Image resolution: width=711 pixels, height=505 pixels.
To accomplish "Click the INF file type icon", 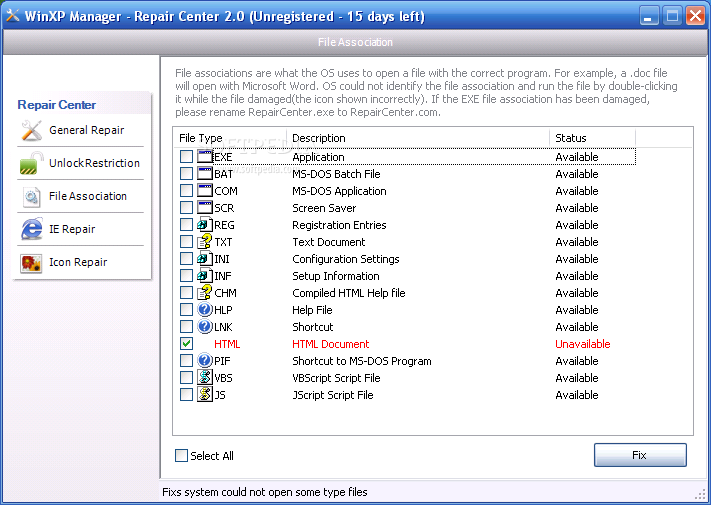I will [205, 276].
